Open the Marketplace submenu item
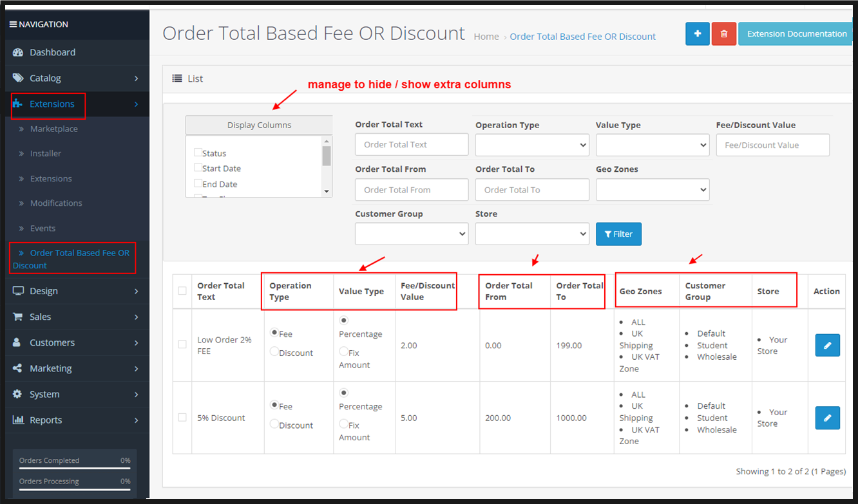The image size is (858, 504). [x=53, y=129]
